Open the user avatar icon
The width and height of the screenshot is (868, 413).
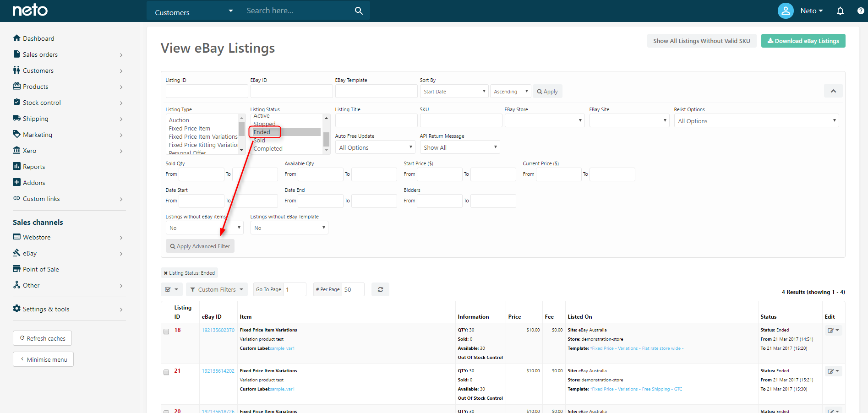click(786, 11)
